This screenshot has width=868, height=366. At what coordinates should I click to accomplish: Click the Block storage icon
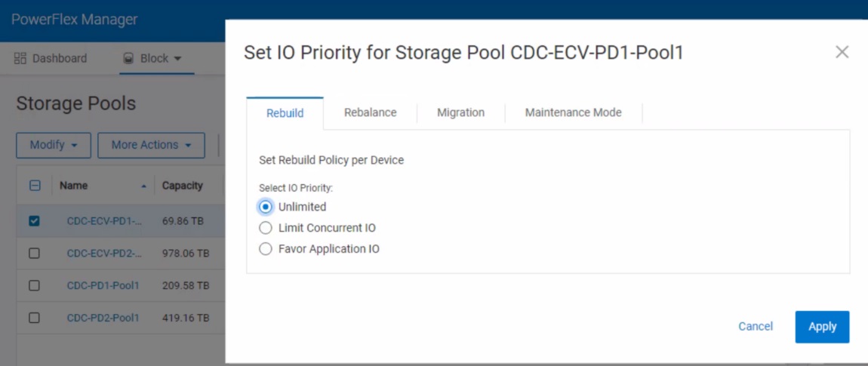click(128, 59)
